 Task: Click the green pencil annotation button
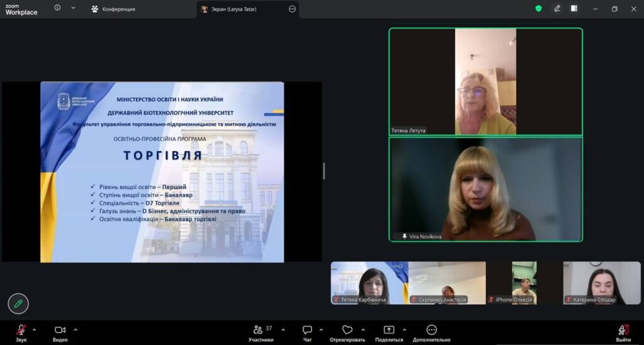point(18,304)
